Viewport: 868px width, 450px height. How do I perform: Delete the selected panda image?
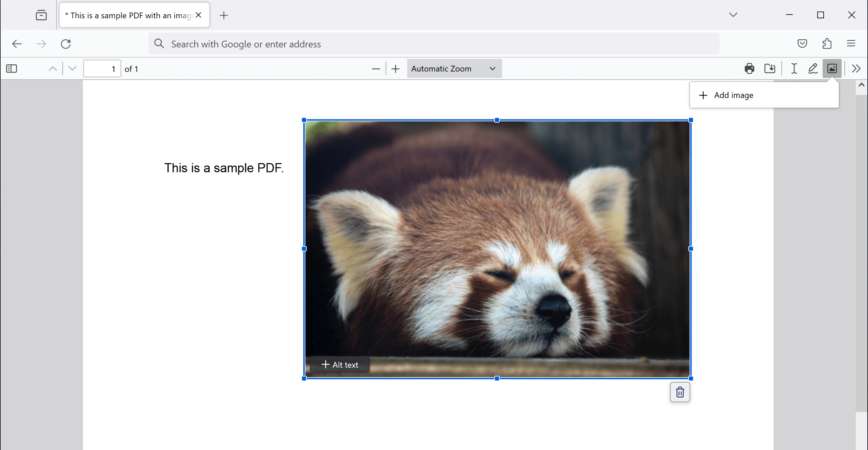point(680,392)
